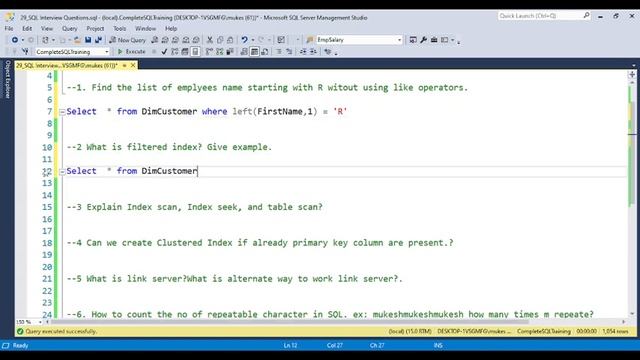The height and width of the screenshot is (360, 640).
Task: Open the EmpSalary find combo box arrow
Action: tap(400, 40)
